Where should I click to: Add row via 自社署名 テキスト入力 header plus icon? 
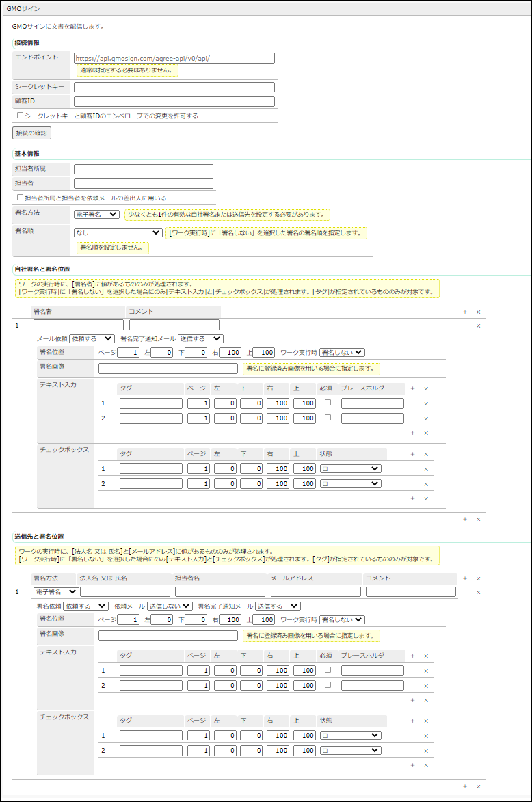412,388
